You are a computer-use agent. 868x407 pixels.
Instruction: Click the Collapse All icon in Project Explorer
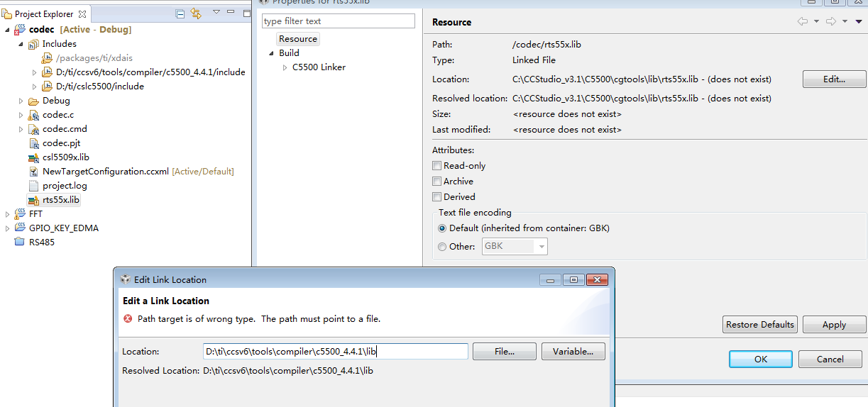click(180, 13)
